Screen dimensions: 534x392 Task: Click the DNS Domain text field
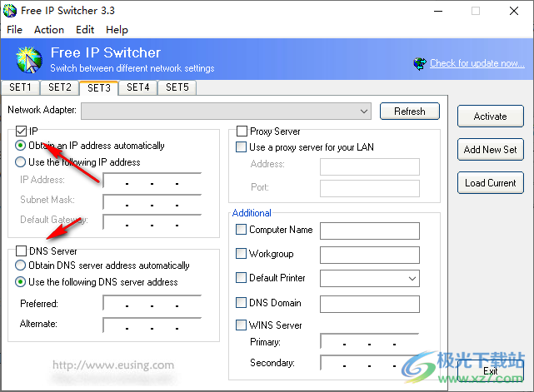[x=370, y=304]
